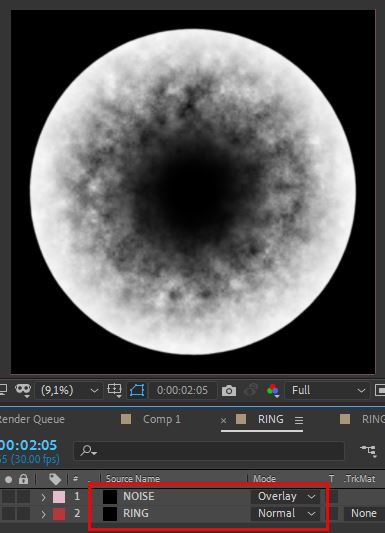Toggle mask and shape path visibility

[x=137, y=390]
